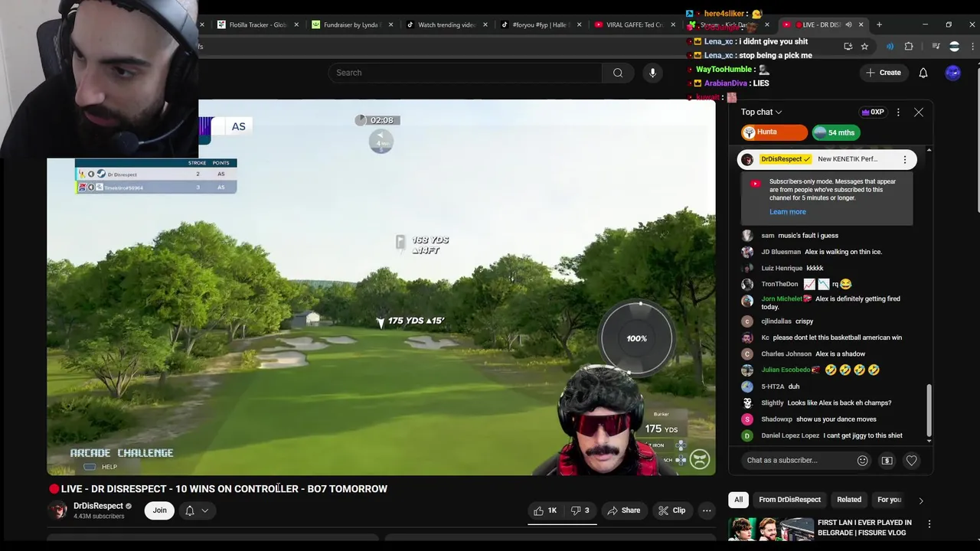Mute the live YouTube tab audio
The height and width of the screenshot is (551, 980).
point(848,24)
